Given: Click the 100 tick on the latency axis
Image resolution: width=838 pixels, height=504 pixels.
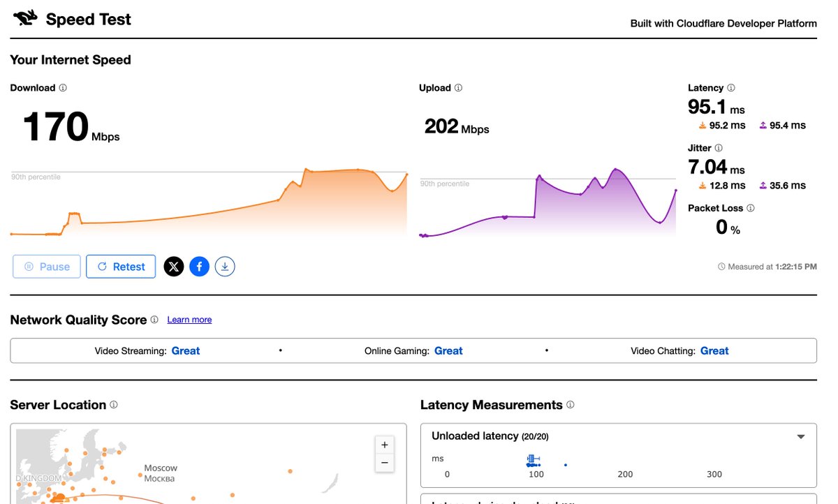Looking at the screenshot, I should 536,475.
